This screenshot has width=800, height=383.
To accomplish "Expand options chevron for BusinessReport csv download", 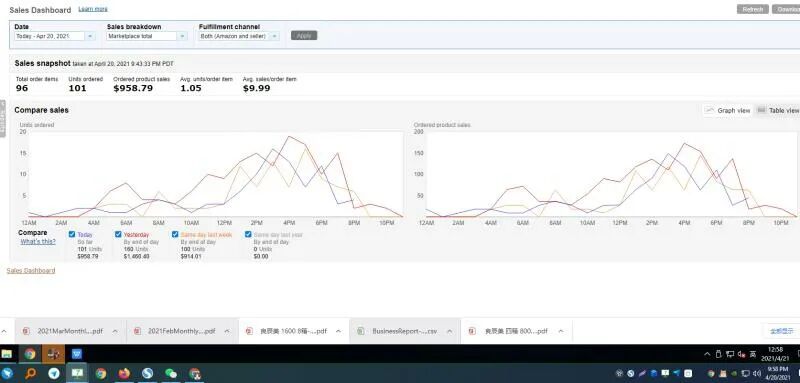I will [x=449, y=331].
